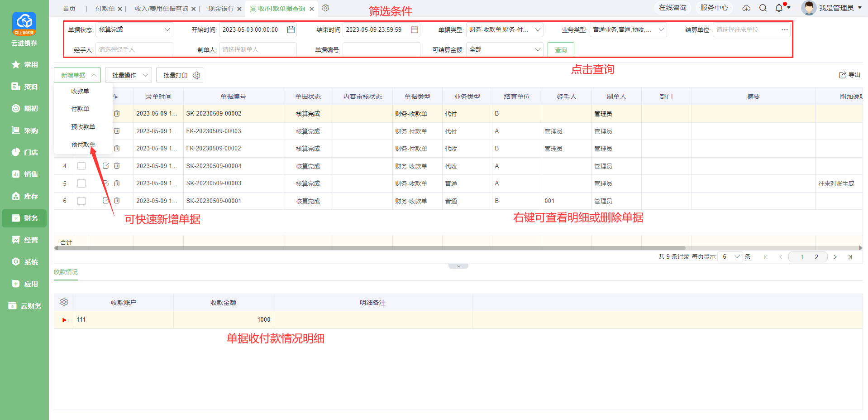Open the 常用 sidebar section

(x=24, y=65)
